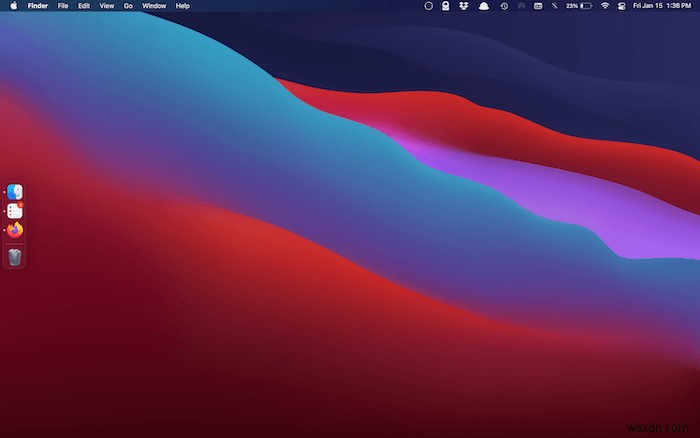
Task: Open the File menu
Action: pyautogui.click(x=63, y=6)
